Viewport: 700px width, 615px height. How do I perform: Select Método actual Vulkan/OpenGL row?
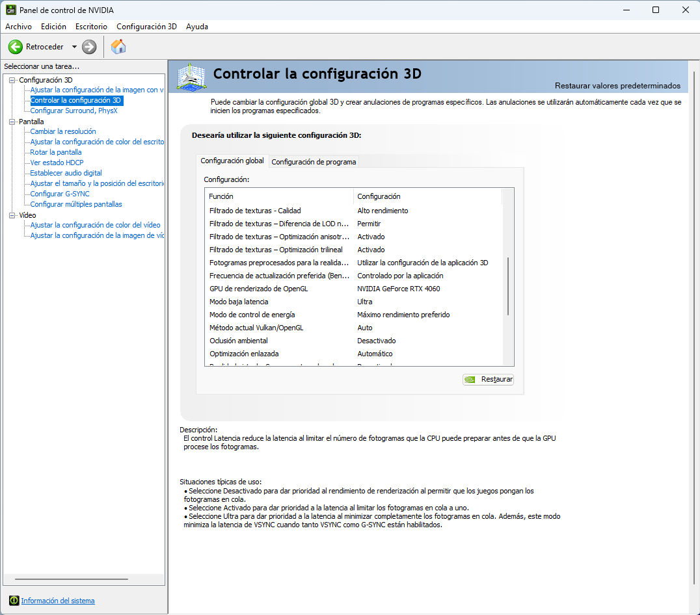pos(353,328)
